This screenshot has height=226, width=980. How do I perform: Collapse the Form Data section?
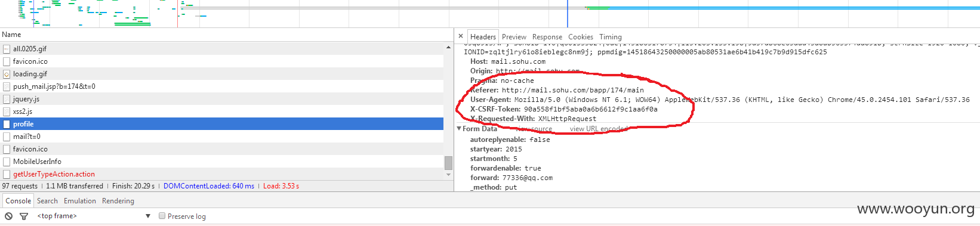tap(459, 129)
